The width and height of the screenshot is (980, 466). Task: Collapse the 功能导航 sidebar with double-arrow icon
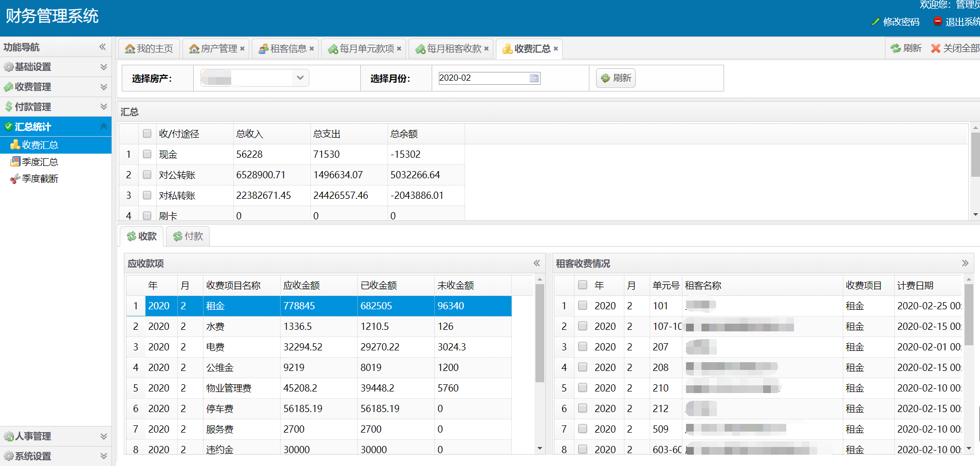tap(103, 47)
